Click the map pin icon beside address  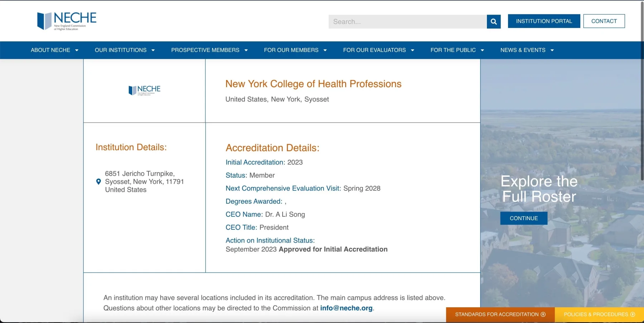pyautogui.click(x=99, y=182)
